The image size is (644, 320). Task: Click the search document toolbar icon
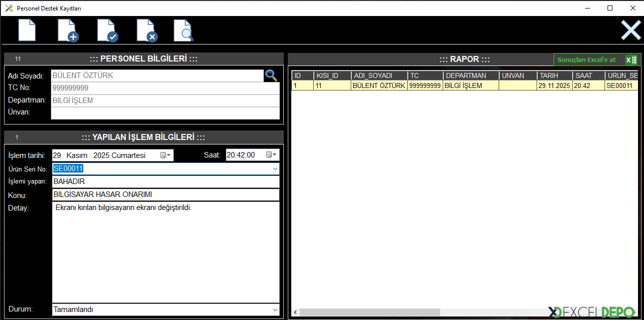click(183, 30)
